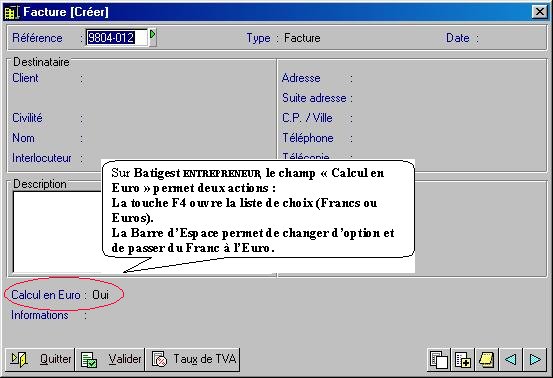Open the Taux de TVA settings
This screenshot has height=378, width=553.
(193, 359)
